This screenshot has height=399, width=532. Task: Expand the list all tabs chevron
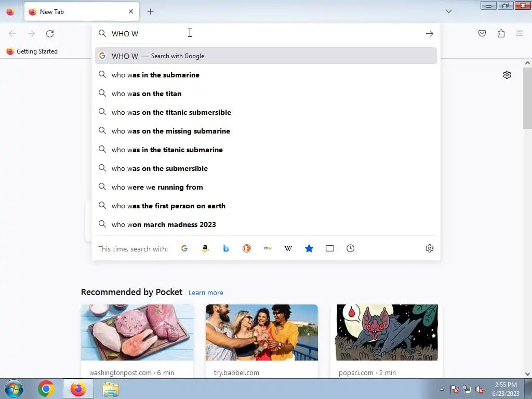point(448,11)
